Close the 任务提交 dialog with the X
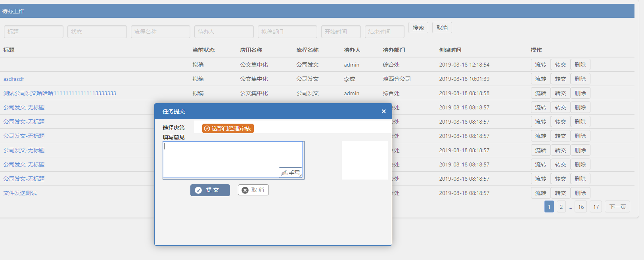 pyautogui.click(x=383, y=111)
